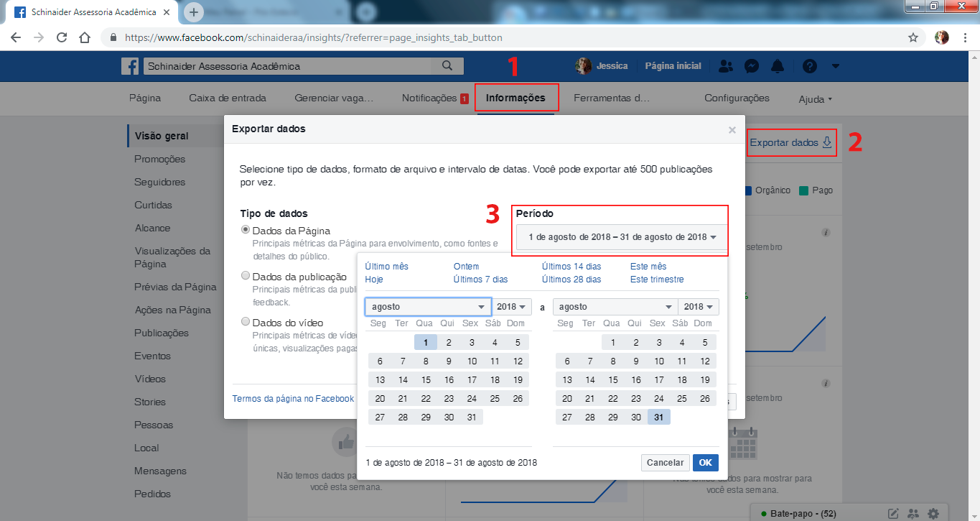The width and height of the screenshot is (980, 521).
Task: Open Gerenciar vagas tab
Action: click(334, 98)
